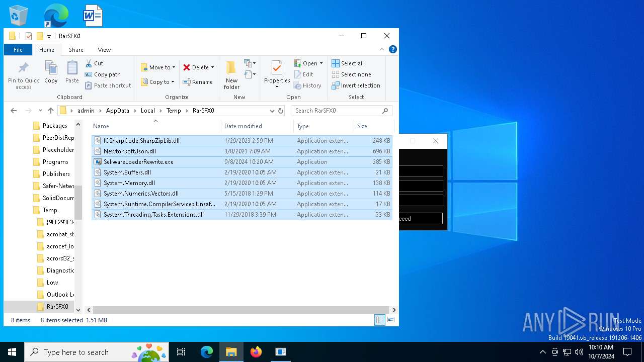Open Recycle Bin desktop icon
644x362 pixels.
pos(19,16)
